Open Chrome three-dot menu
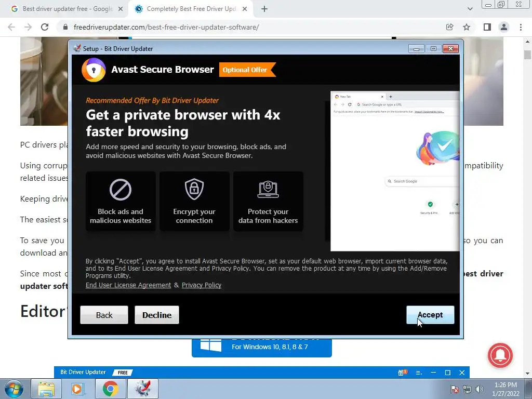This screenshot has width=532, height=399. coord(521,27)
